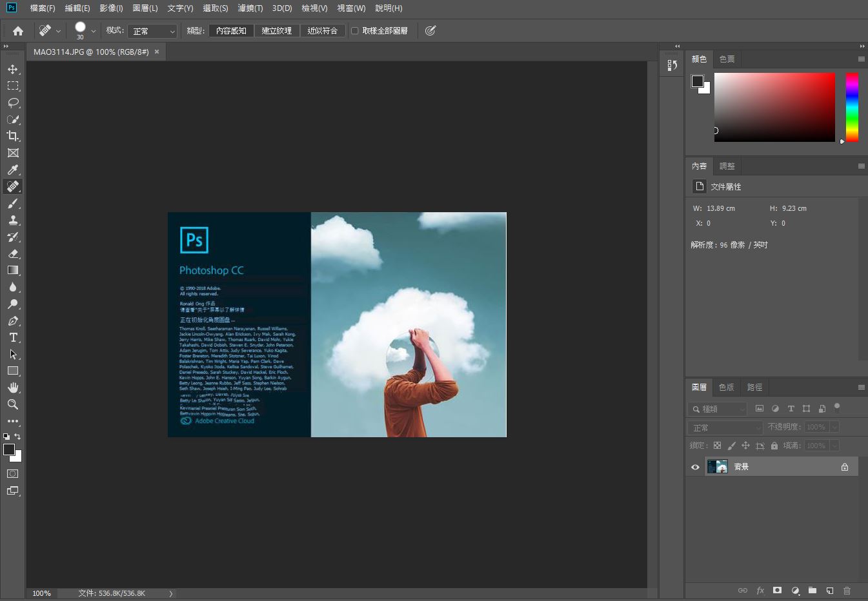Click the 建立紋理 type button
868x601 pixels.
pos(276,30)
